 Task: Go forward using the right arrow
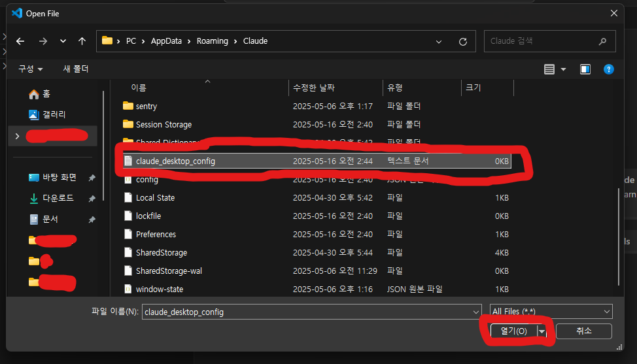pos(43,41)
